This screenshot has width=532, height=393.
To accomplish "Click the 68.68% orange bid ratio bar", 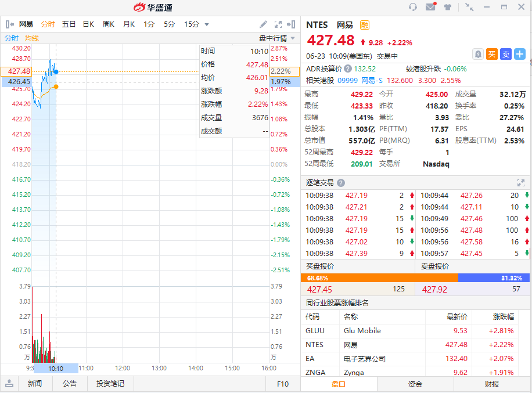I will tap(379, 278).
